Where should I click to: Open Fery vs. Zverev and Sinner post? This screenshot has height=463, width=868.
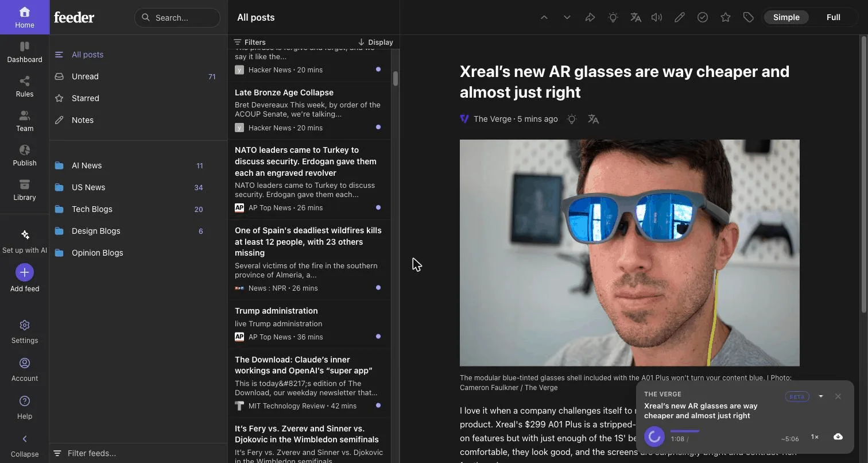[x=309, y=440]
